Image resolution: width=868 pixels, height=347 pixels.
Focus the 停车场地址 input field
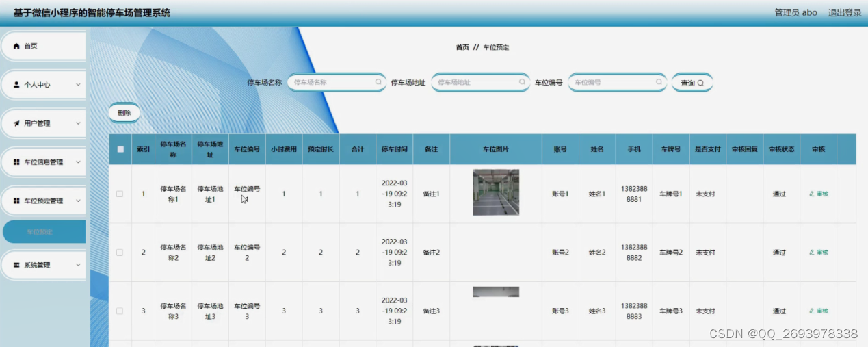point(480,82)
